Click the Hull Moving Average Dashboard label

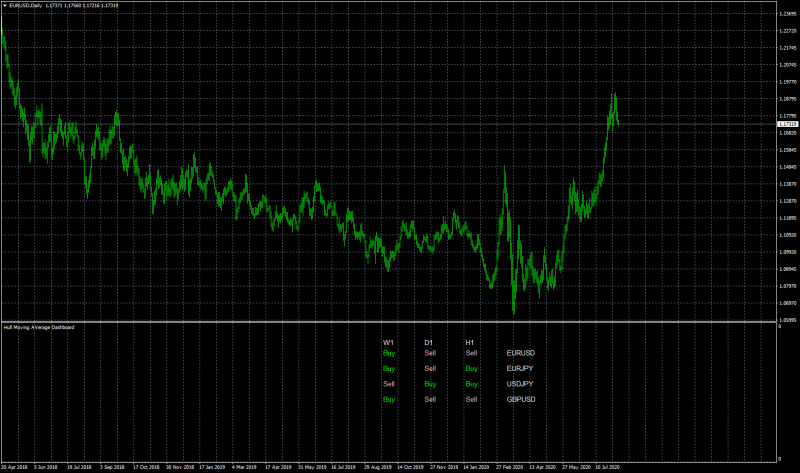tap(39, 327)
